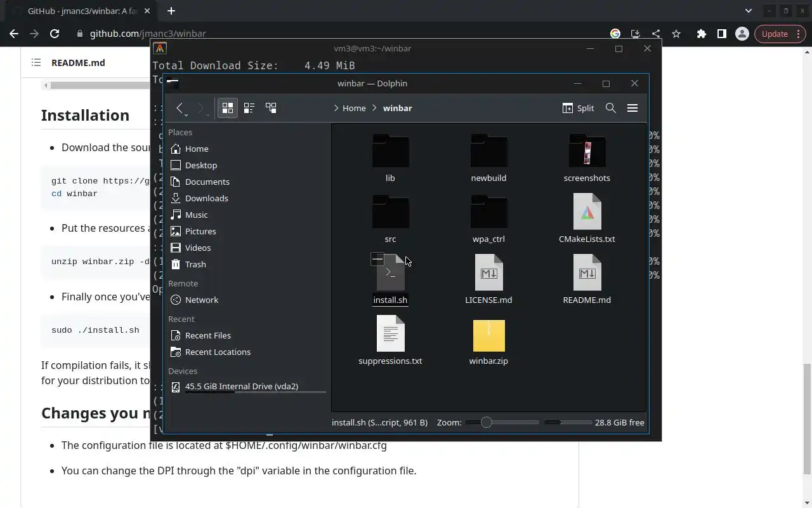This screenshot has width=812, height=508.
Task: Click the install page icon in the address bar
Action: [x=636, y=34]
